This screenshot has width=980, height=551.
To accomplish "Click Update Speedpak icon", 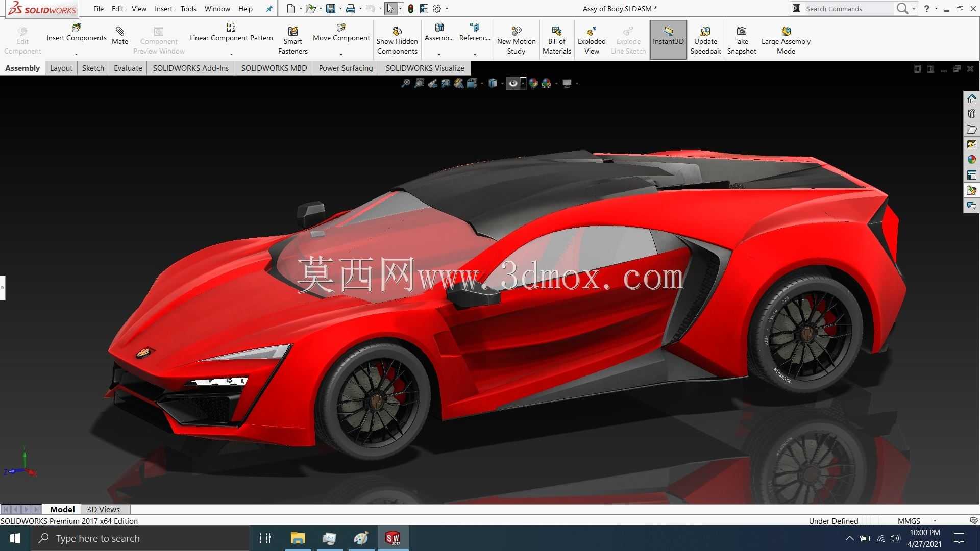I will pyautogui.click(x=705, y=40).
